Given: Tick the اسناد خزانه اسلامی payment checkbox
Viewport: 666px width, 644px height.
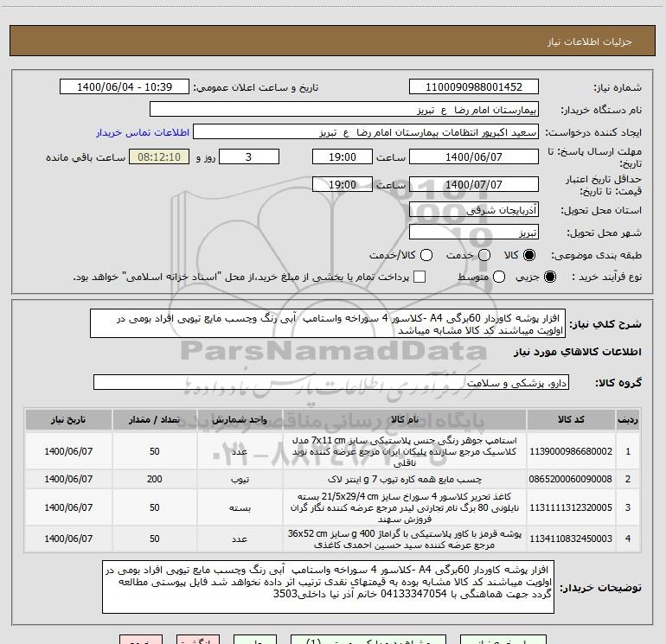Looking at the screenshot, I should [x=419, y=277].
